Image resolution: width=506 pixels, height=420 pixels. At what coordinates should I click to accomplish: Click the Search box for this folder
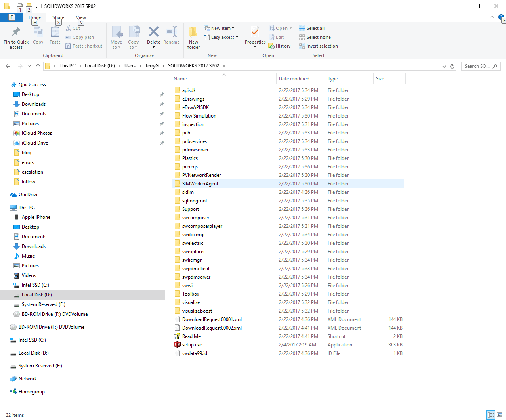[x=477, y=66]
